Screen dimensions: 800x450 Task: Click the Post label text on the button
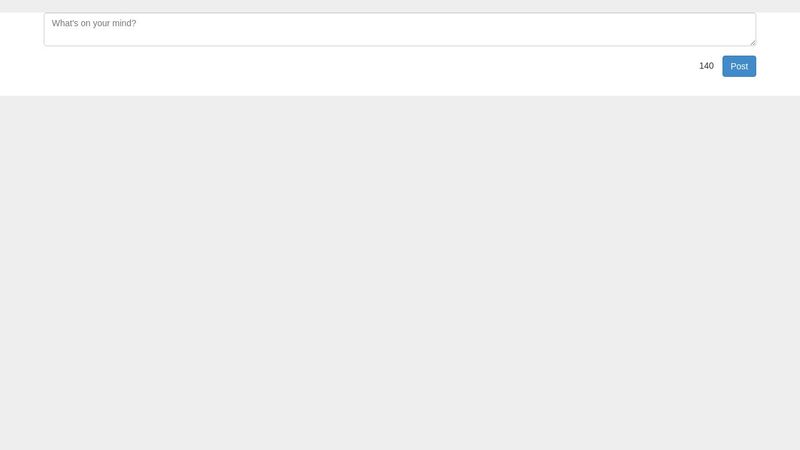(x=739, y=66)
